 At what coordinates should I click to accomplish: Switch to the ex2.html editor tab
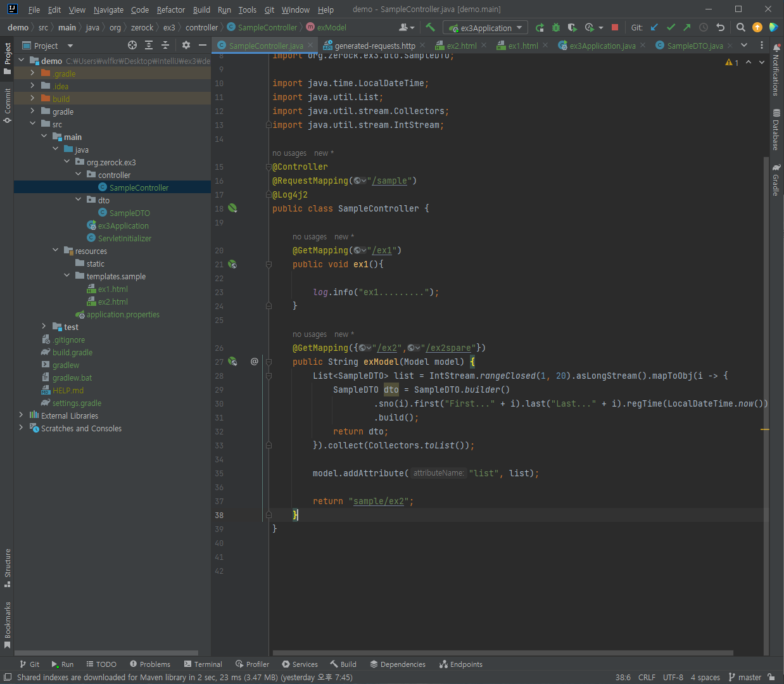(x=461, y=46)
